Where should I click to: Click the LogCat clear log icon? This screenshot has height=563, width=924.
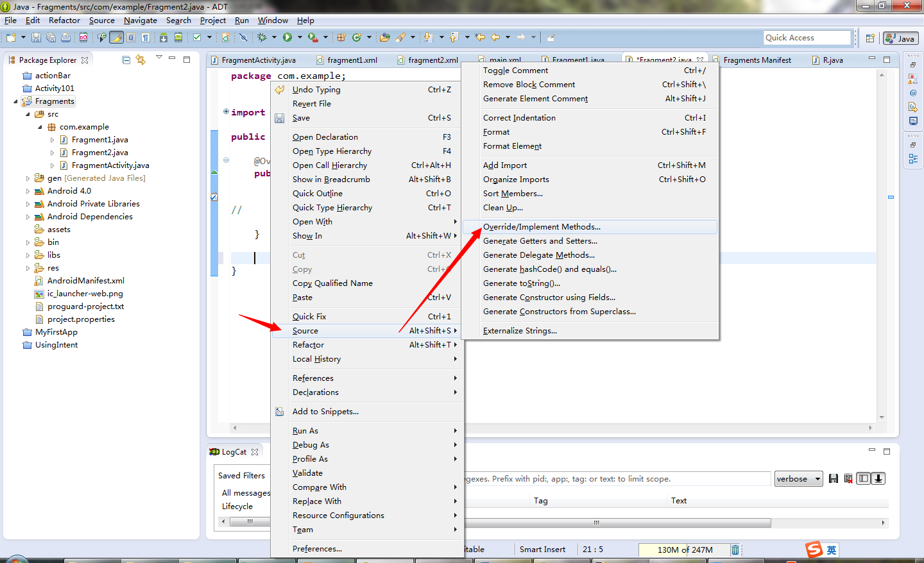click(848, 478)
